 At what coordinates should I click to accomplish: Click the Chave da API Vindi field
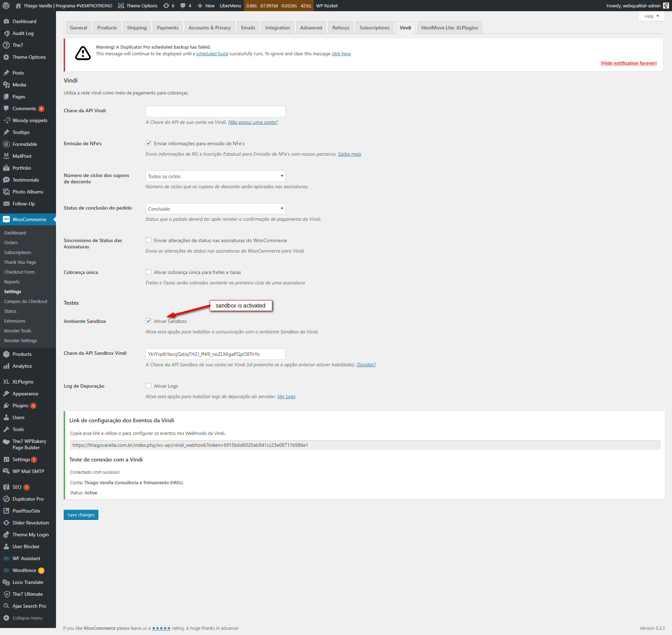pyautogui.click(x=215, y=111)
